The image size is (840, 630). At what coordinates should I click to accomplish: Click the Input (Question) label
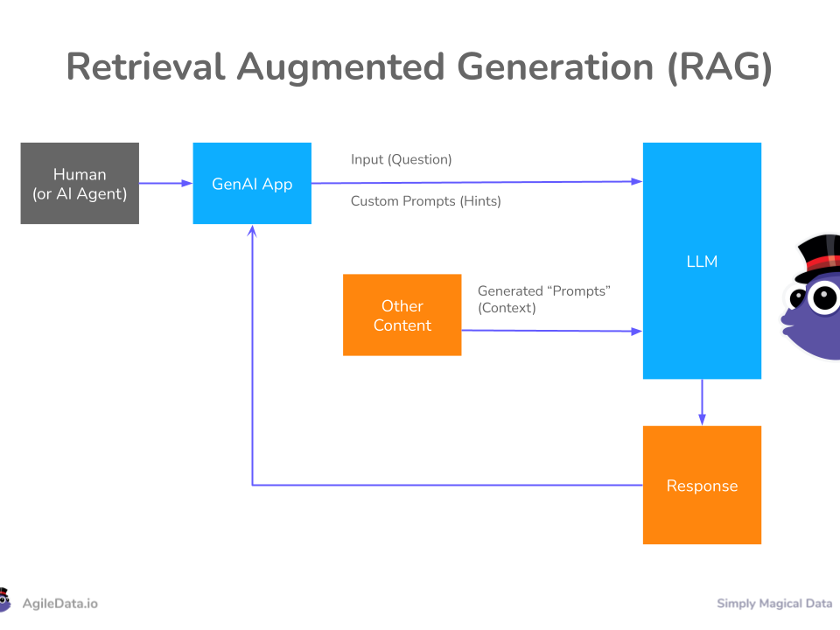click(x=402, y=159)
